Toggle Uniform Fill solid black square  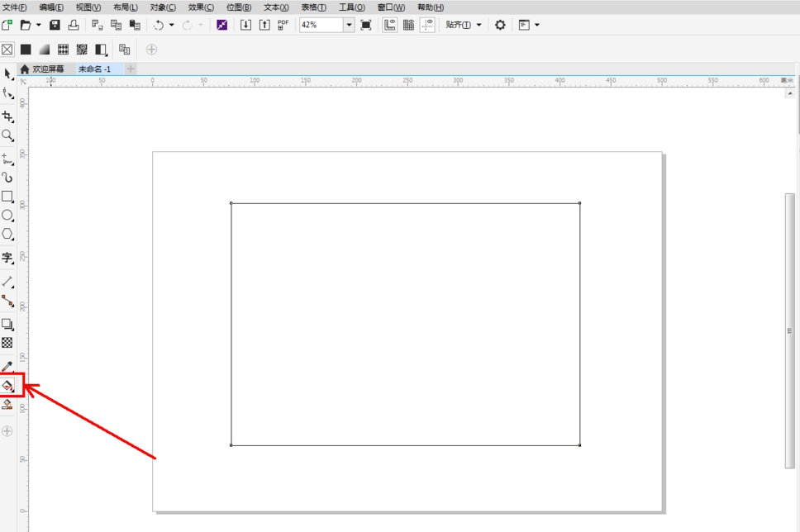click(26, 50)
